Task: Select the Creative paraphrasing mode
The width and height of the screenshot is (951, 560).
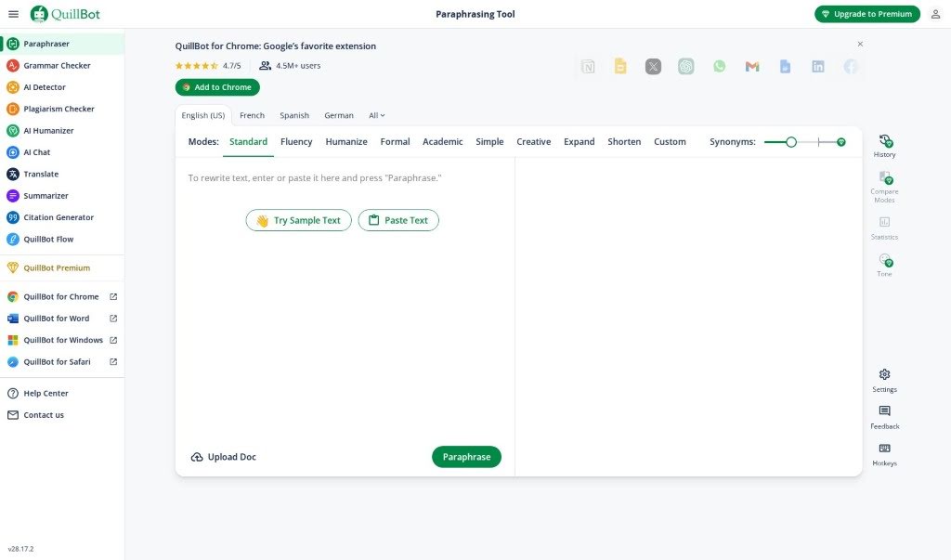Action: point(533,141)
